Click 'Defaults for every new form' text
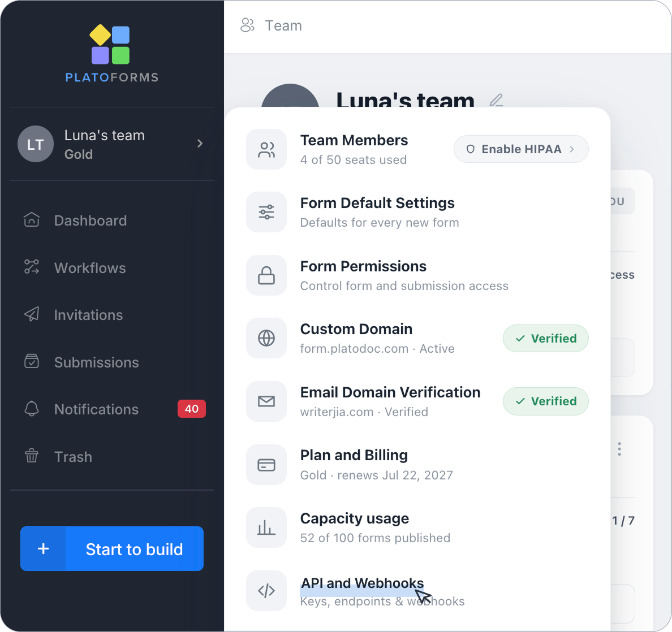This screenshot has height=632, width=672. (x=380, y=223)
